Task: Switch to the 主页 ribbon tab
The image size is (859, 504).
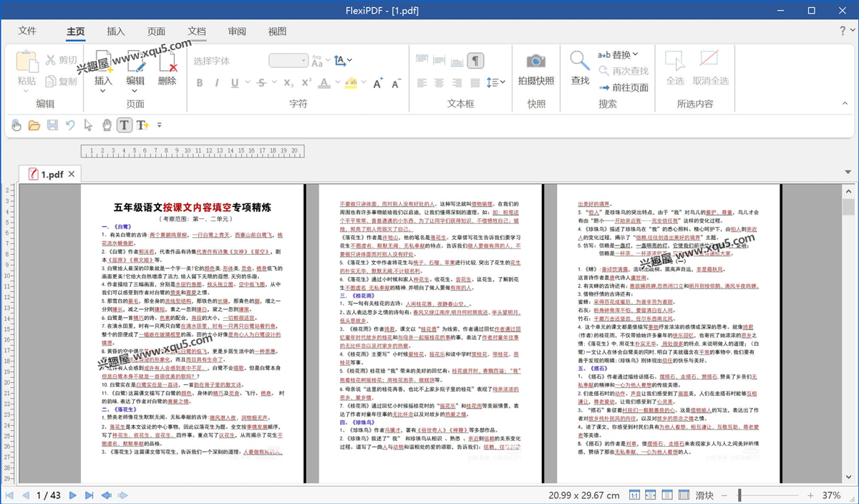Action: (x=75, y=31)
